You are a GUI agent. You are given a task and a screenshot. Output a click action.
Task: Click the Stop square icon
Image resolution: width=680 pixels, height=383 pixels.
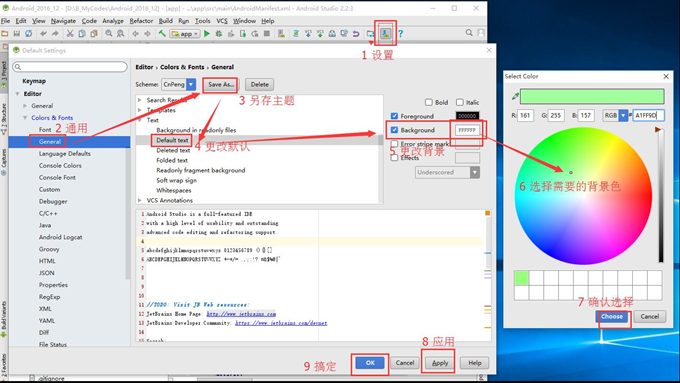pos(267,33)
